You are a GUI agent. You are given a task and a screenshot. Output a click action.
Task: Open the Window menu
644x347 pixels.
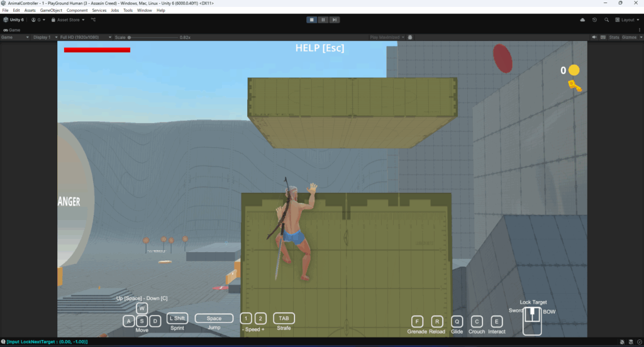(145, 10)
